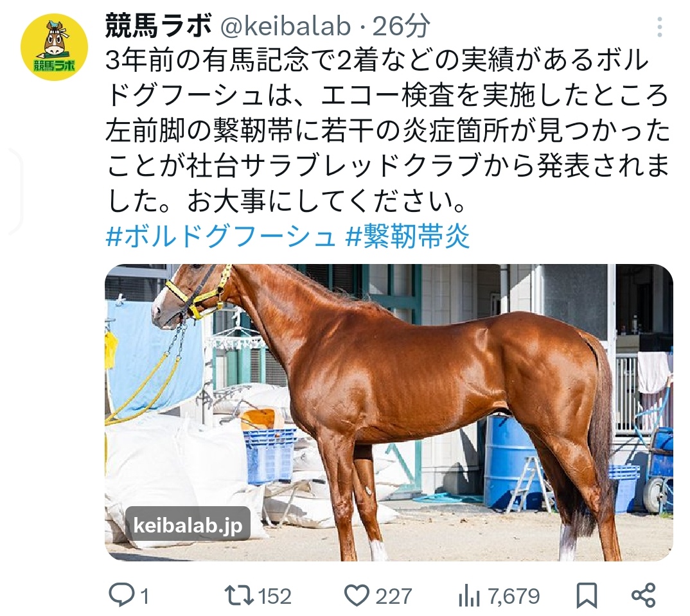This screenshot has width=690, height=616.
Task: Open the view analytics bar chart icon
Action: [x=470, y=596]
